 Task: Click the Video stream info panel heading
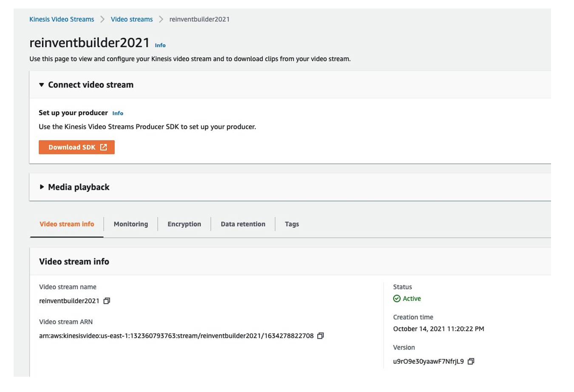(x=74, y=261)
